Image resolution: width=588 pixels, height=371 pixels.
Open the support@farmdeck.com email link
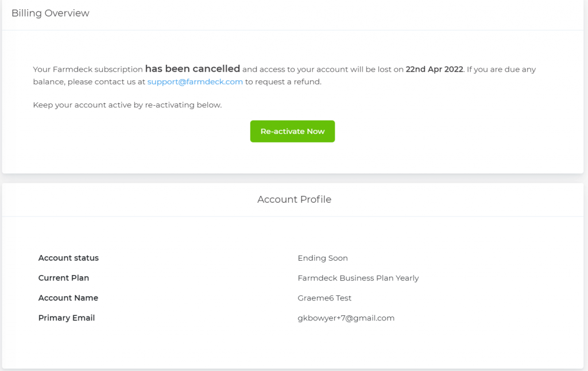[x=195, y=82]
